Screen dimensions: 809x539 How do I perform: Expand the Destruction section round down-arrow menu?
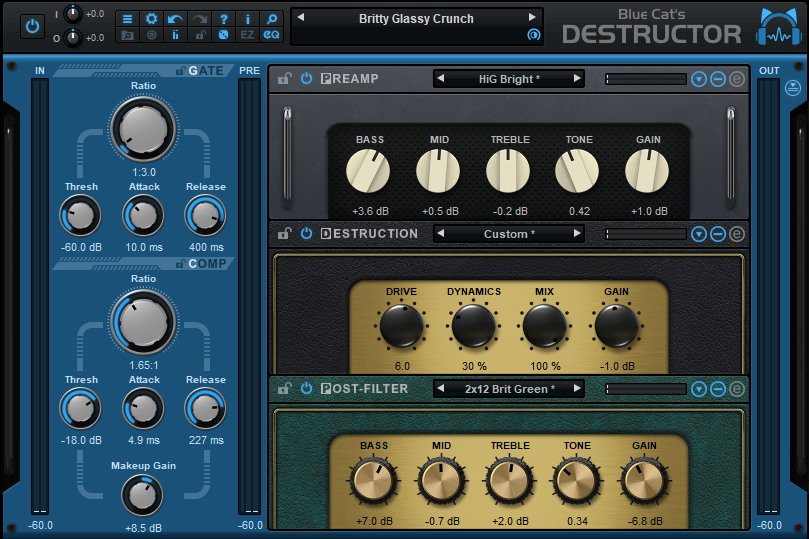pyautogui.click(x=699, y=234)
